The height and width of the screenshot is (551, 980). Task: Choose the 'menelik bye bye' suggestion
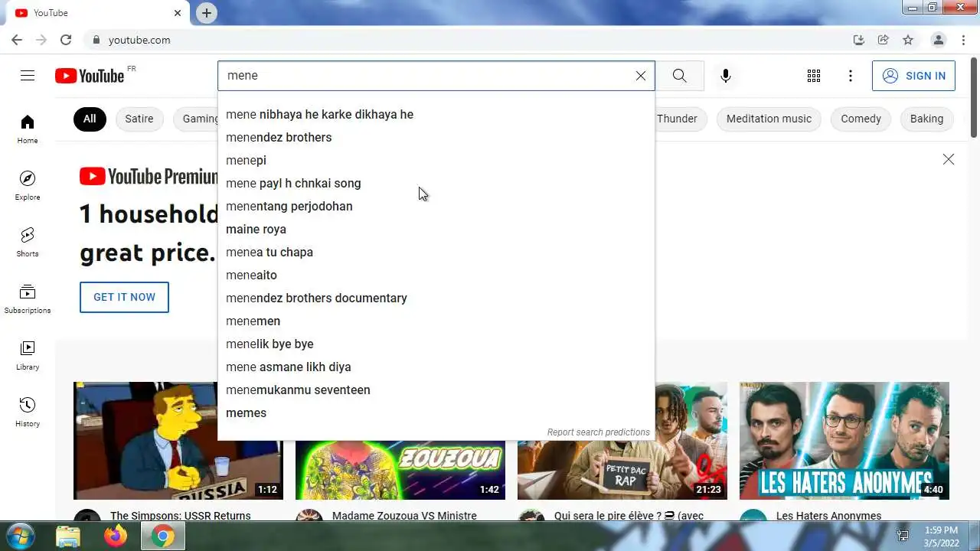[x=436, y=344]
